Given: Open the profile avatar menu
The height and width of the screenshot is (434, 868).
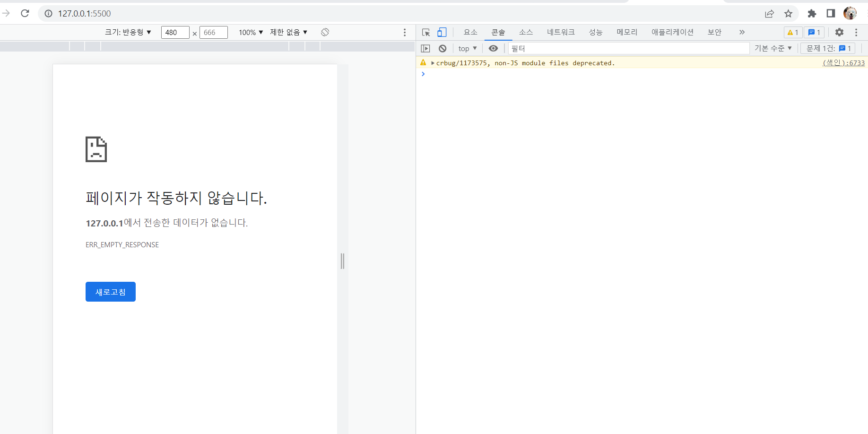Looking at the screenshot, I should 850,13.
